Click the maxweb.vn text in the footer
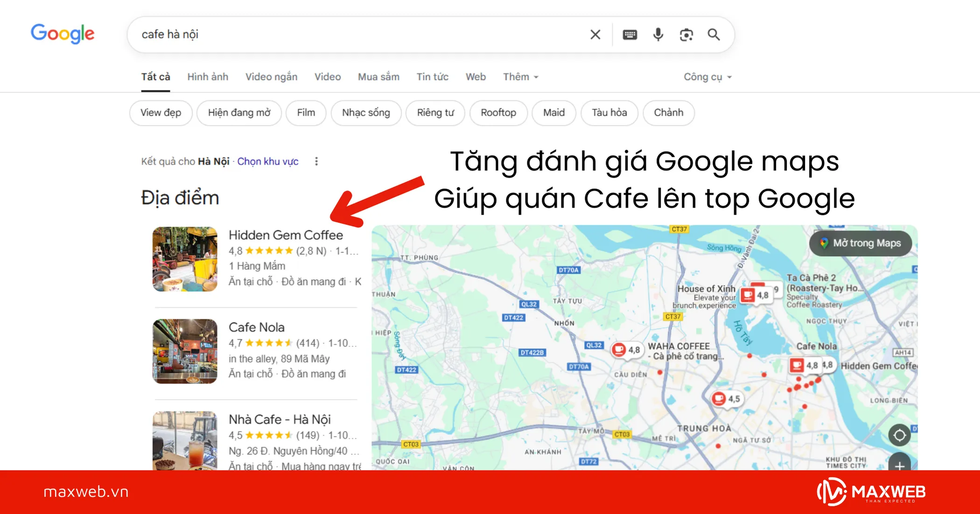Viewport: 980px width, 514px height. [x=86, y=492]
